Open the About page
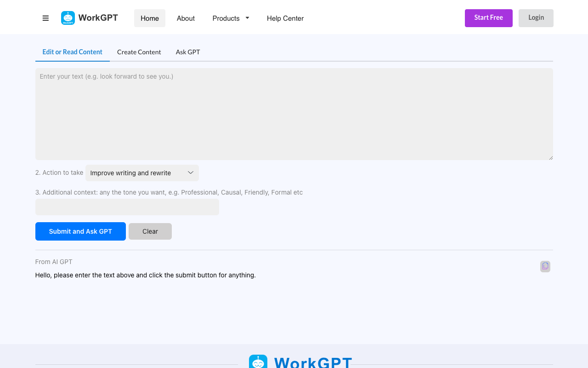The width and height of the screenshot is (588, 368). (x=186, y=18)
